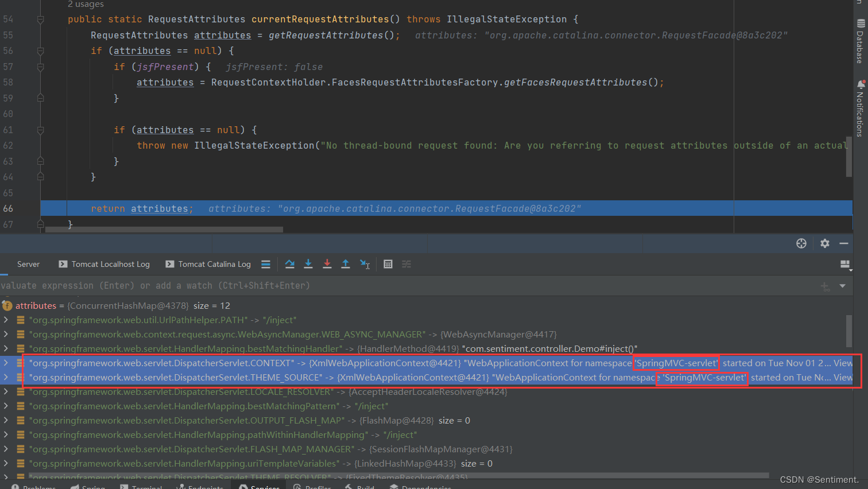Open the Terminal tool window tab
This screenshot has width=868, height=489.
[x=141, y=487]
